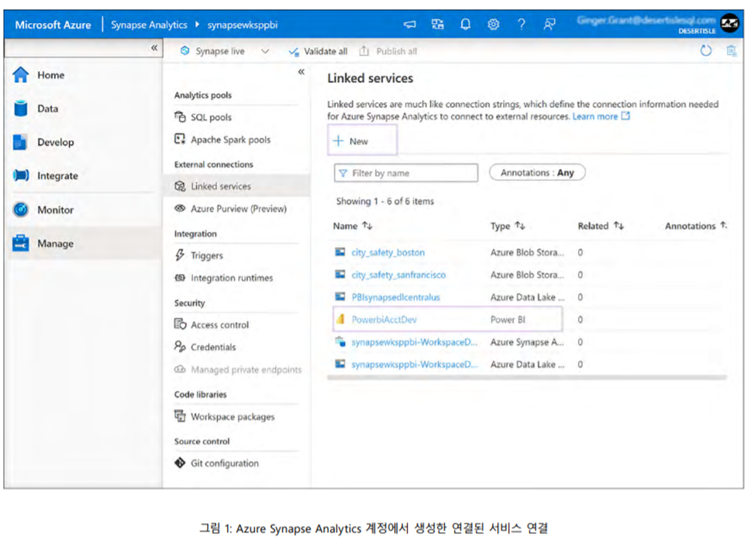Viewport: 752px width, 552px height.
Task: Open PBIsynapsedlcentralus linked service
Action: pyautogui.click(x=396, y=297)
